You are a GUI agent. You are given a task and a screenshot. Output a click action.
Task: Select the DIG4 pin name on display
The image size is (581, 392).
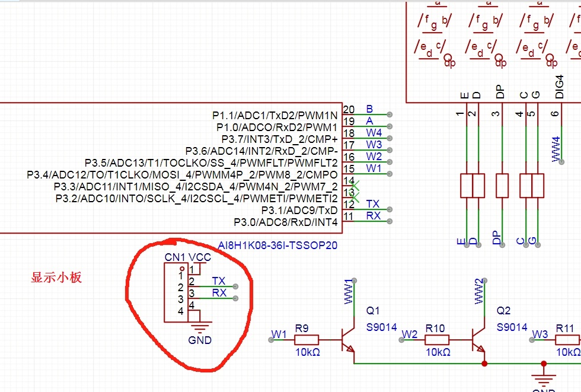click(x=560, y=87)
